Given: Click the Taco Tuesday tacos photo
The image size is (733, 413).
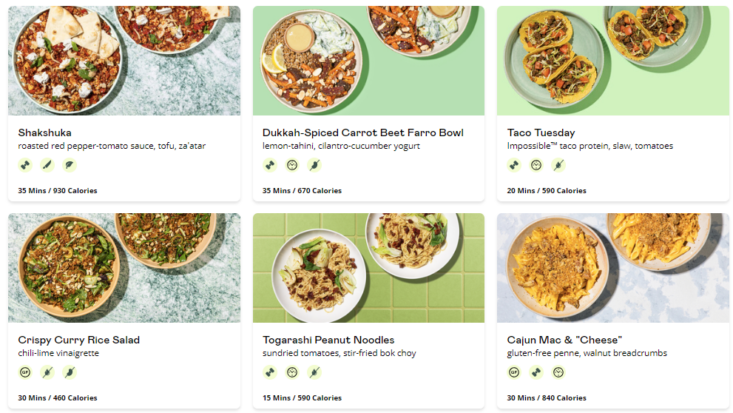Looking at the screenshot, I should (x=612, y=60).
